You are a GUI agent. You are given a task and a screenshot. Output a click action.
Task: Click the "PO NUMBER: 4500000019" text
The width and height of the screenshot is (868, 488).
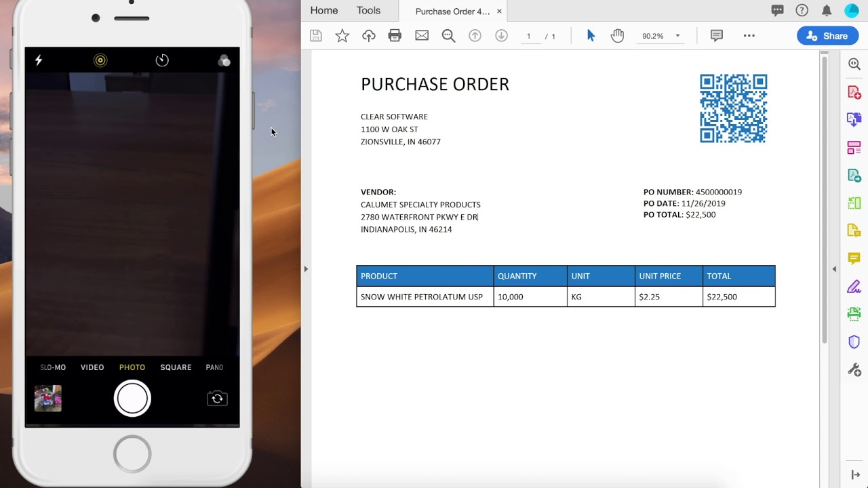point(692,192)
